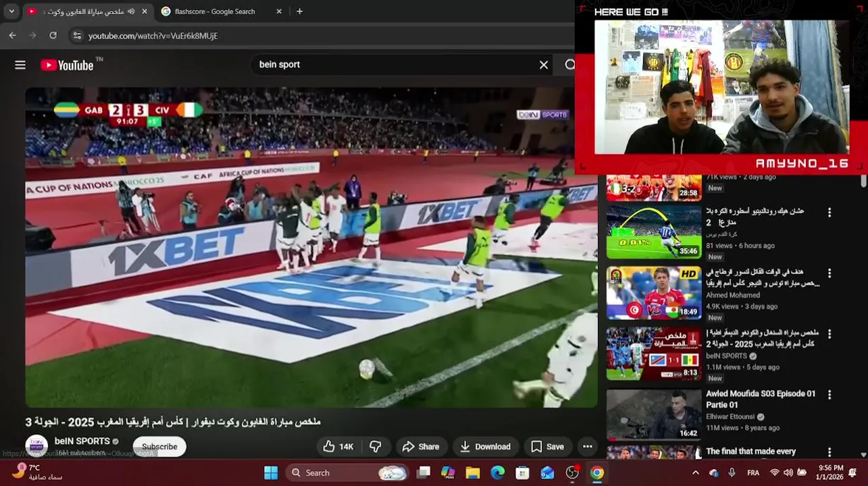The width and height of the screenshot is (868, 486).
Task: Show hidden system tray icons
Action: [696, 473]
